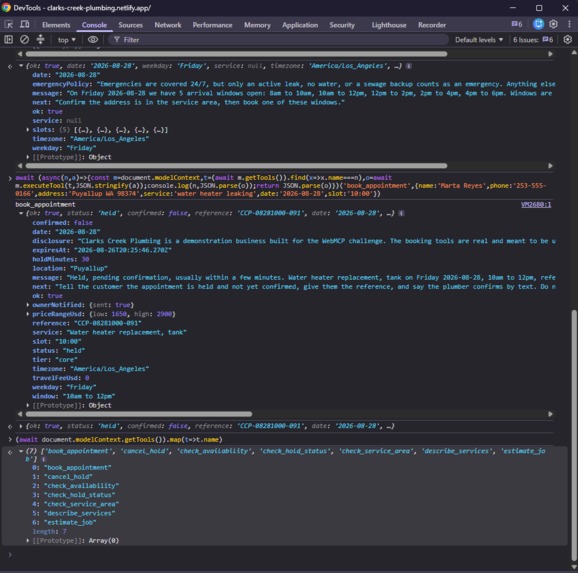Image resolution: width=578 pixels, height=573 pixels.
Task: Click the holdMinutes: 30 property
Action: (61, 260)
